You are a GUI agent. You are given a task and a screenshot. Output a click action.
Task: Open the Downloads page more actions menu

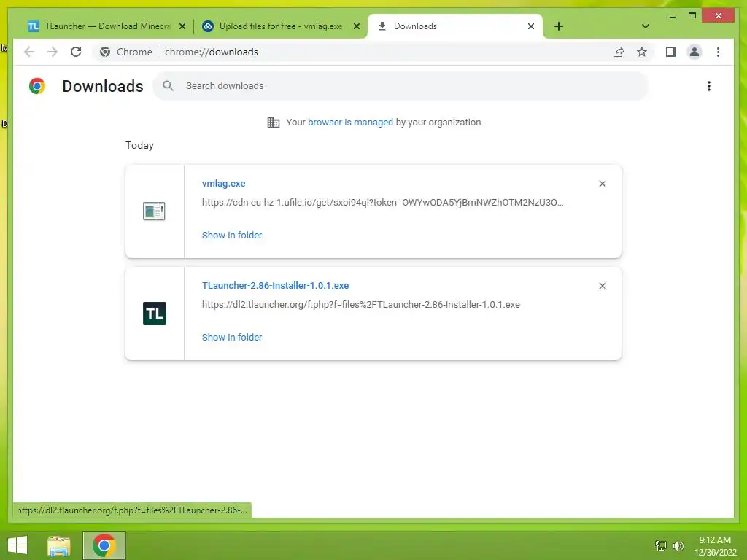click(x=709, y=86)
